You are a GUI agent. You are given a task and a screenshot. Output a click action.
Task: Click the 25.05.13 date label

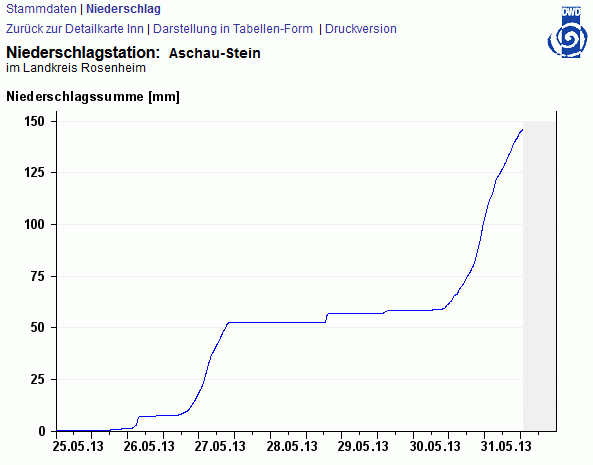[78, 446]
